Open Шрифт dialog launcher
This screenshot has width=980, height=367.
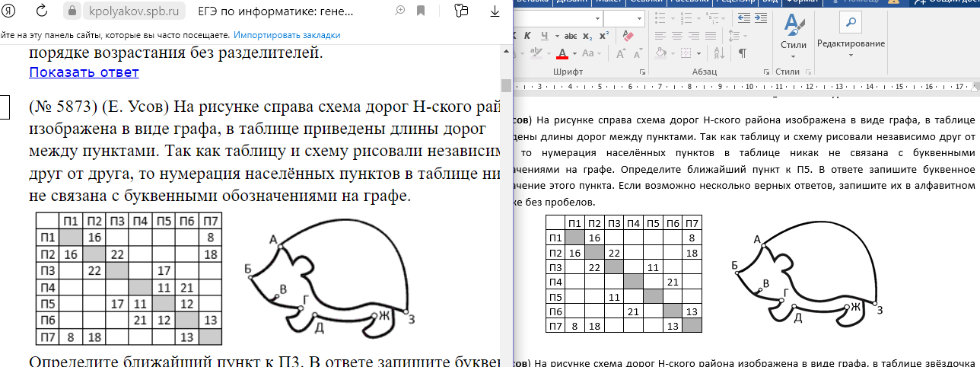[x=643, y=72]
